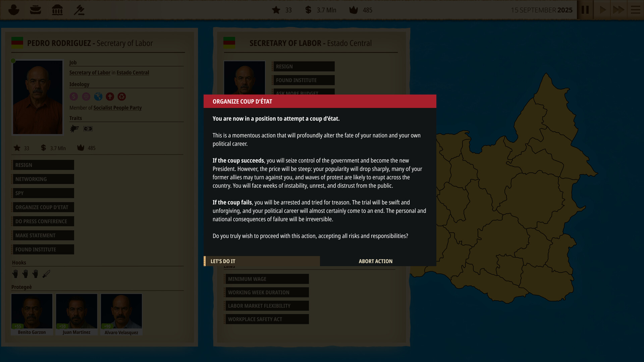This screenshot has width=644, height=362.
Task: Click the money bill trait icon
Action: (88, 128)
